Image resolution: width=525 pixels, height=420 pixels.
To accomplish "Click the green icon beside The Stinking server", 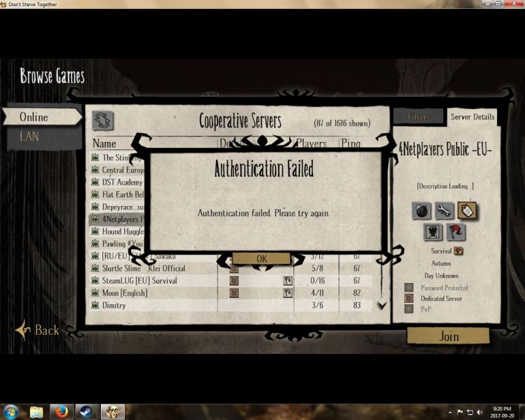I will pyautogui.click(x=95, y=157).
